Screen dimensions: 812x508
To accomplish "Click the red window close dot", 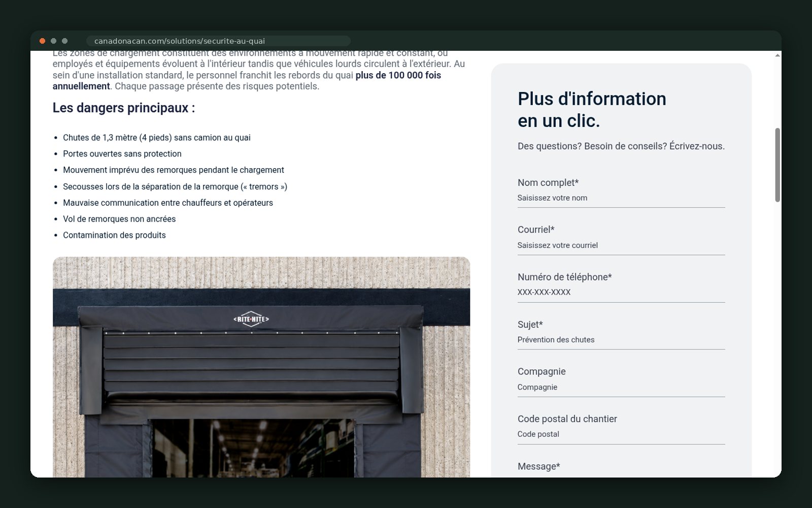I will (x=43, y=41).
